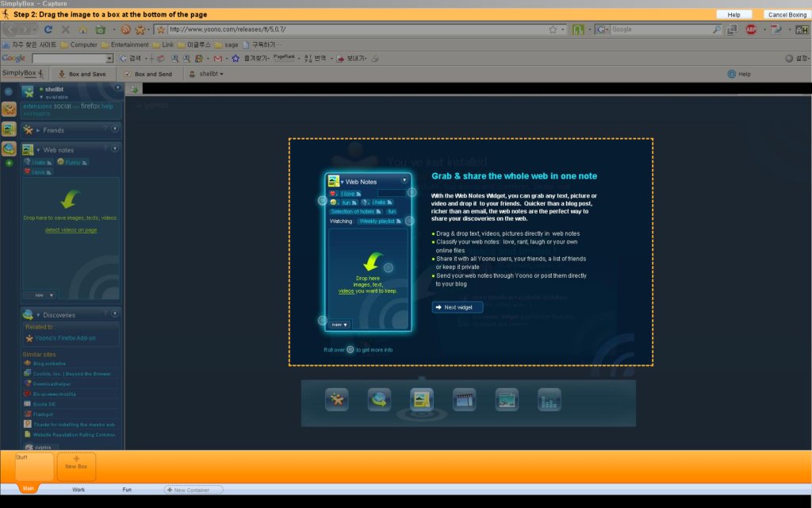Viewport: 812px width, 508px height.
Task: Click the SimplyBox logo in toolbar
Action: (x=23, y=74)
